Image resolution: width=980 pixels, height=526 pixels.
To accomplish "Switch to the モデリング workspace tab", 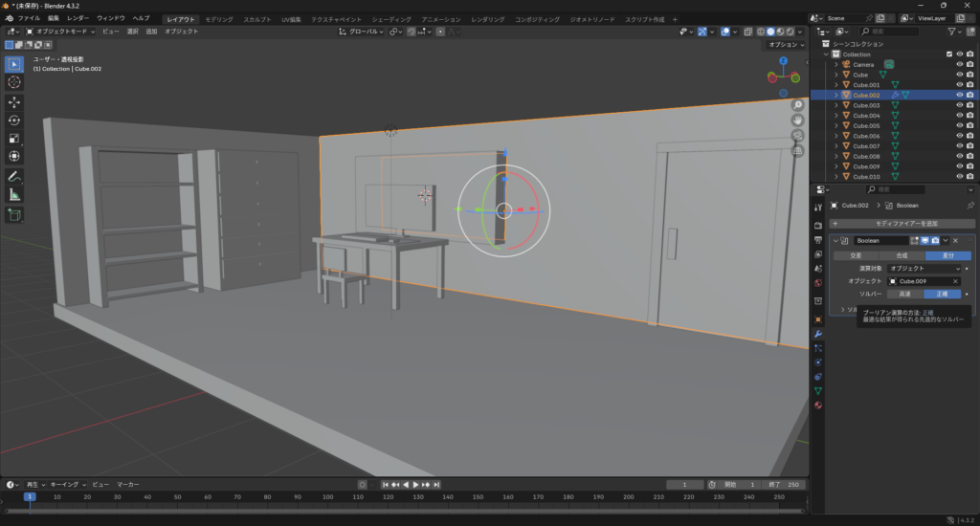I will pyautogui.click(x=218, y=19).
